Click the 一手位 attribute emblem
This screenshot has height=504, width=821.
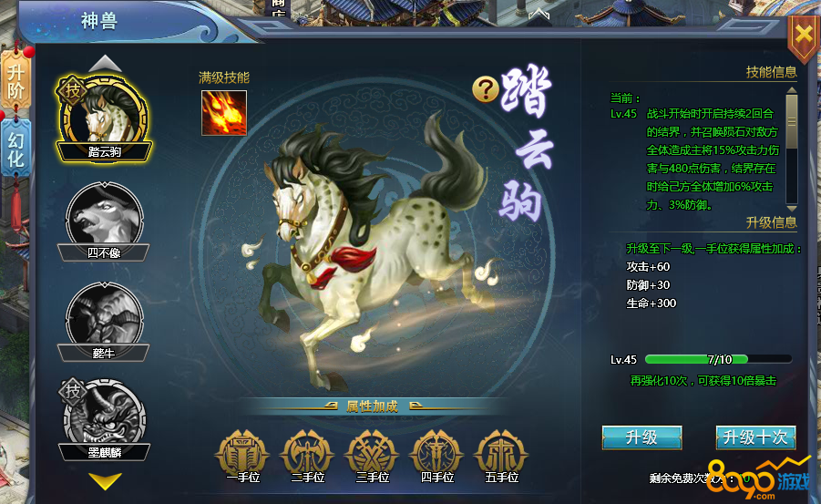pyautogui.click(x=242, y=456)
